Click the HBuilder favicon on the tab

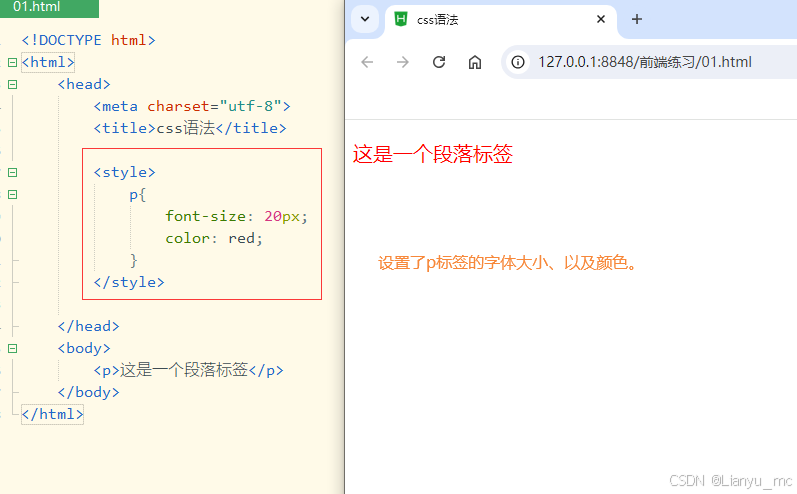401,19
